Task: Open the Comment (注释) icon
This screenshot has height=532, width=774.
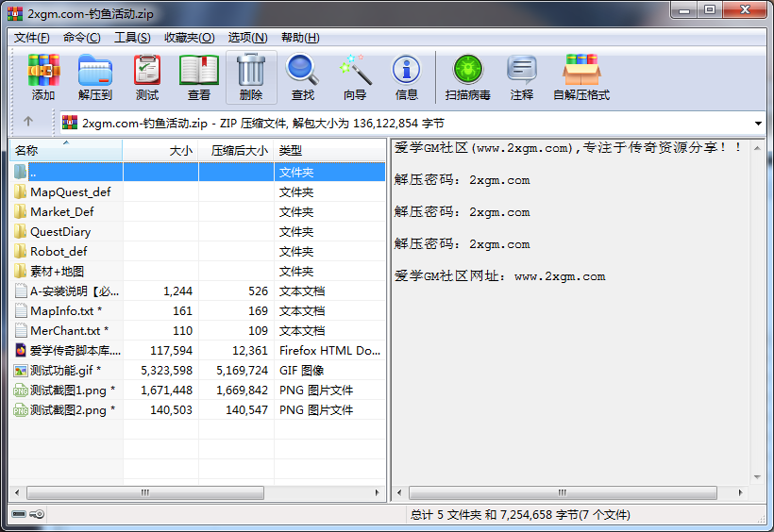Action: point(522,70)
